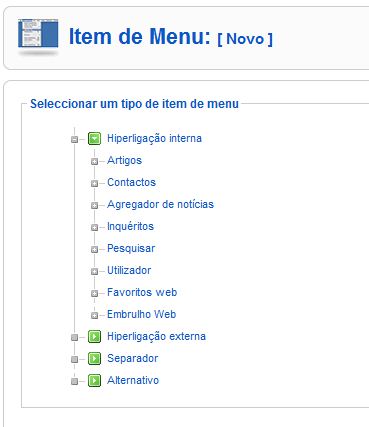Image resolution: width=369 pixels, height=427 pixels.
Task: Open the Artigos label link
Action: [x=124, y=161]
